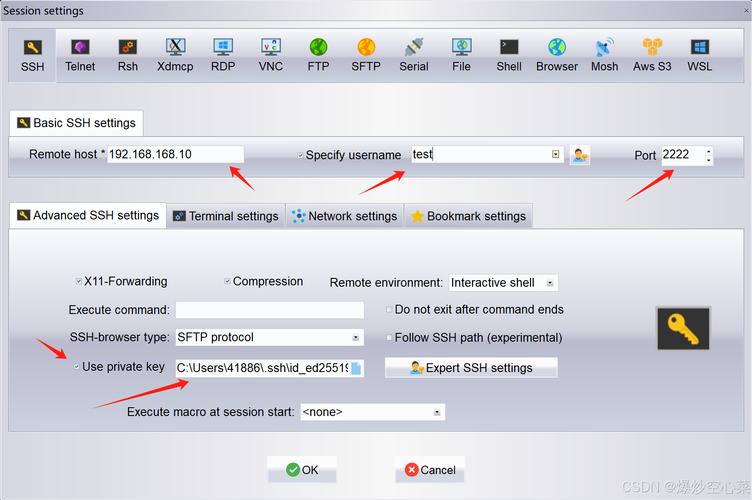The image size is (752, 500).
Task: Toggle the X11-Forwarding checkbox
Action: point(80,282)
